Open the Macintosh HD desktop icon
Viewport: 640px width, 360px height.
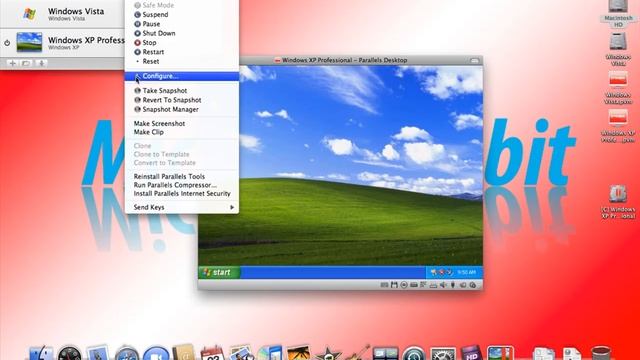click(x=618, y=13)
